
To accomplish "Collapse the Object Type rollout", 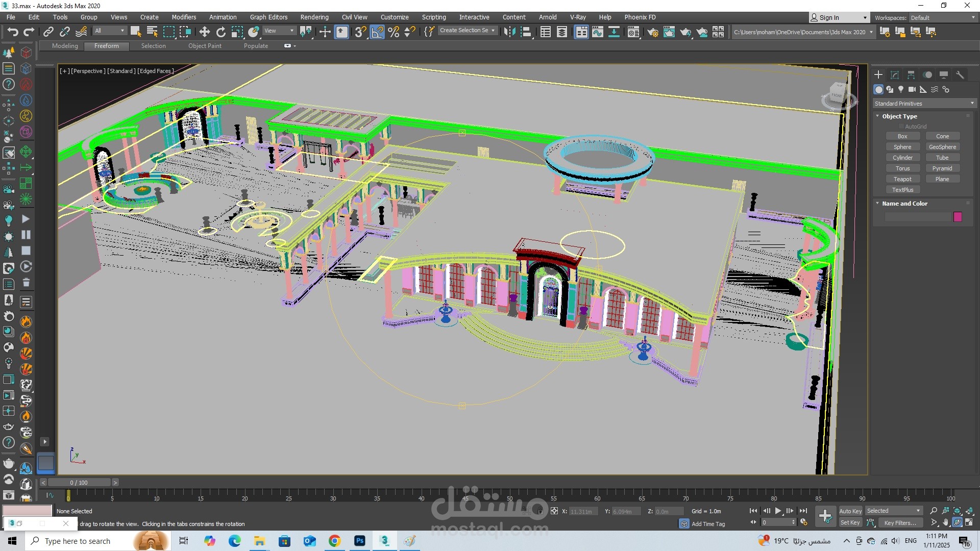I will pyautogui.click(x=899, y=116).
